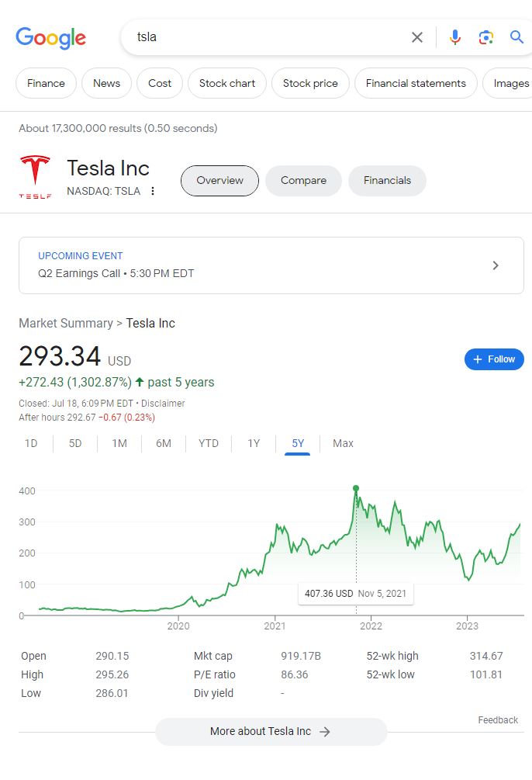Screen dimensions: 532x780
Task: Switch to the Financials tab
Action: 387,180
